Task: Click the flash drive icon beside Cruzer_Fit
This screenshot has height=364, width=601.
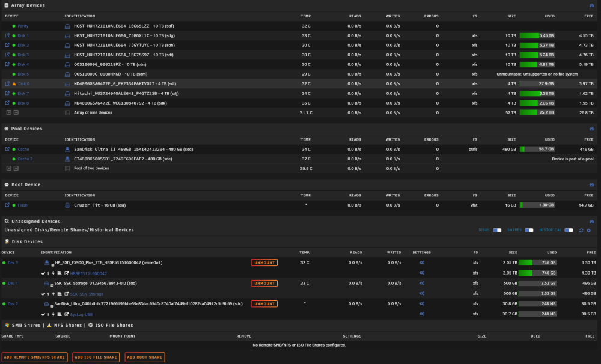Action: pyautogui.click(x=67, y=205)
